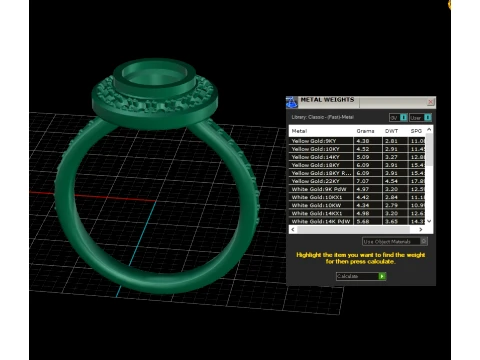This screenshot has width=480, height=360.
Task: Select the White Gold:9K PdW row
Action: tap(357, 189)
